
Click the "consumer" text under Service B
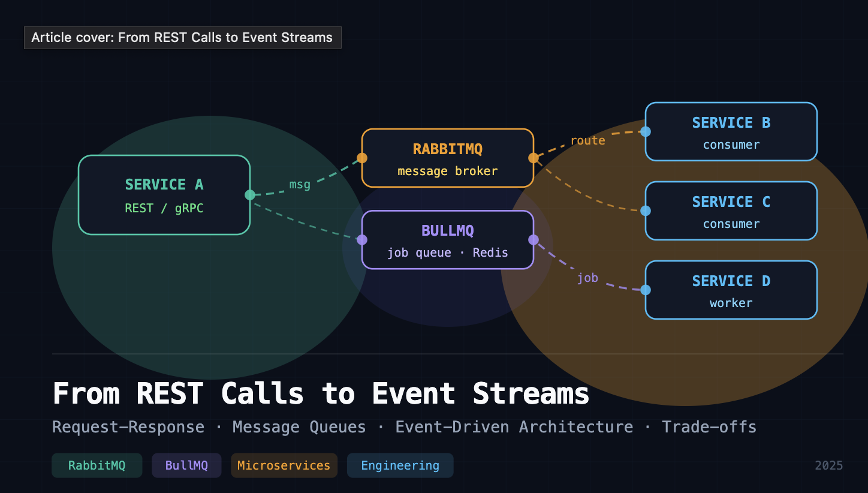tap(731, 145)
